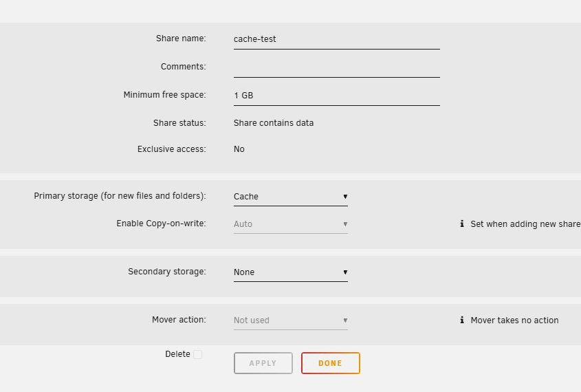Open the Mover action Not used dropdown
Viewport: 581px width, 392px height.
[x=290, y=320]
